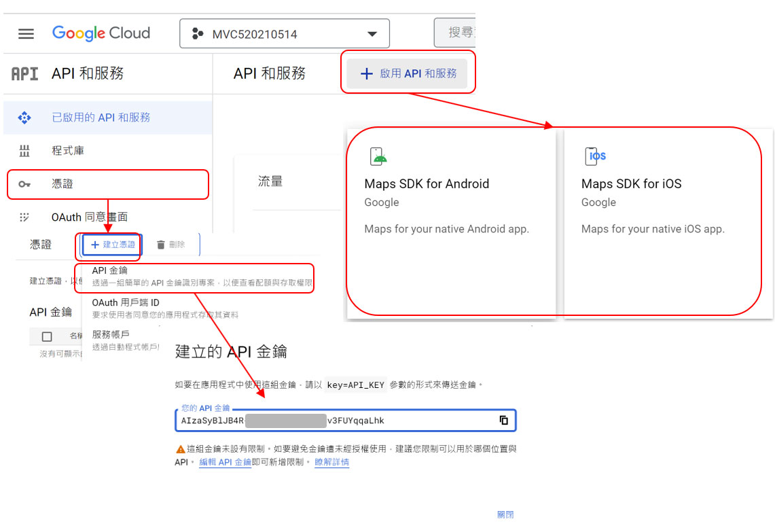775x532 pixels.
Task: Click the 建立的 API 金鑰 dialog title
Action: pyautogui.click(x=231, y=351)
